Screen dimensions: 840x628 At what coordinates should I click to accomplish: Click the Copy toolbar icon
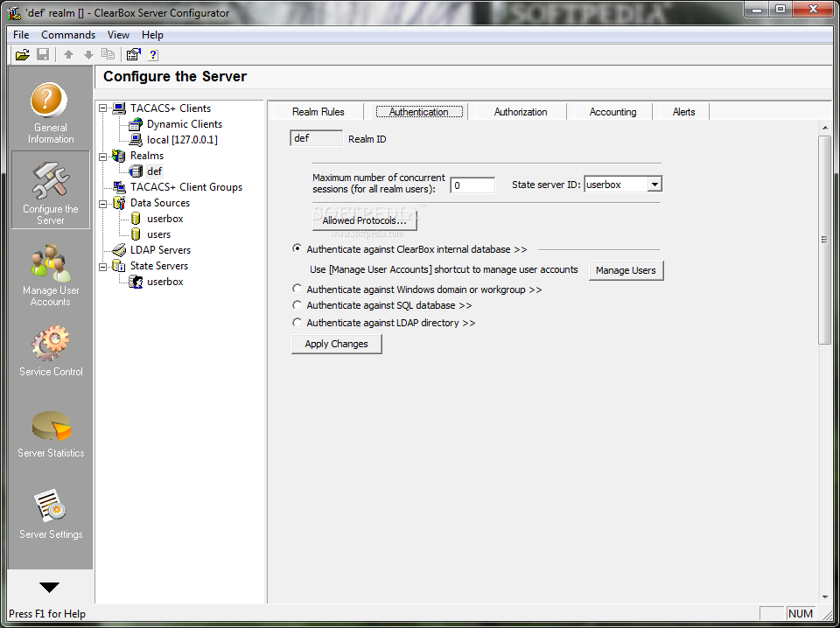[x=108, y=54]
